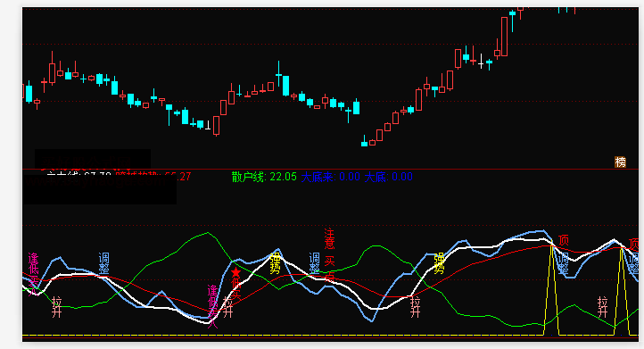This screenshot has height=349, width=644.
Task: Click the 拉升 label next to the red star
Action: [228, 308]
